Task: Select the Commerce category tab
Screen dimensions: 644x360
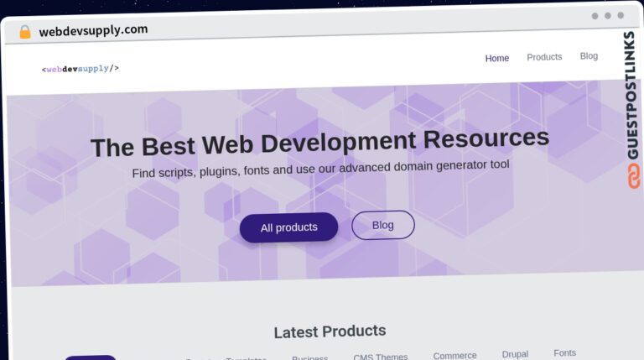Action: pyautogui.click(x=454, y=356)
